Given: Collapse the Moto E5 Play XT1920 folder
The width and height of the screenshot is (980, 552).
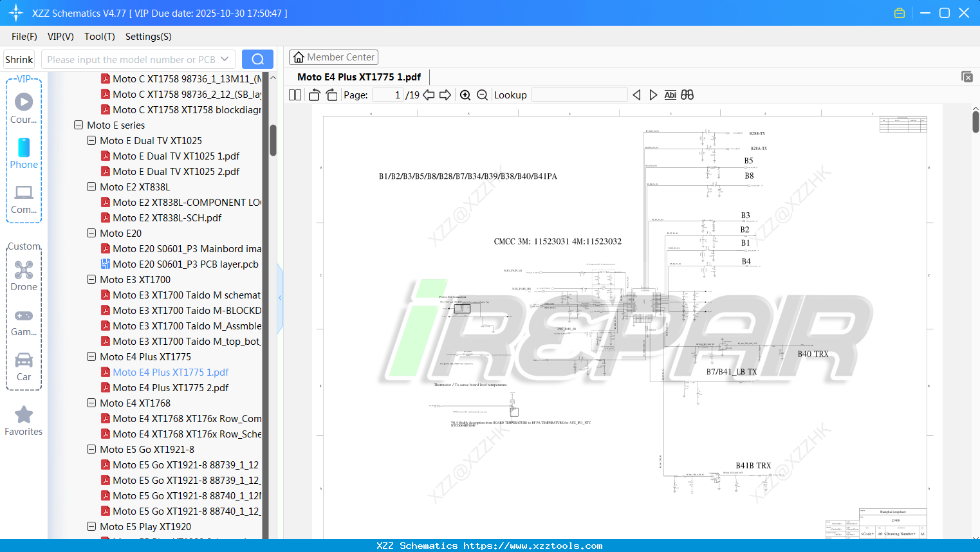Looking at the screenshot, I should pyautogui.click(x=91, y=527).
